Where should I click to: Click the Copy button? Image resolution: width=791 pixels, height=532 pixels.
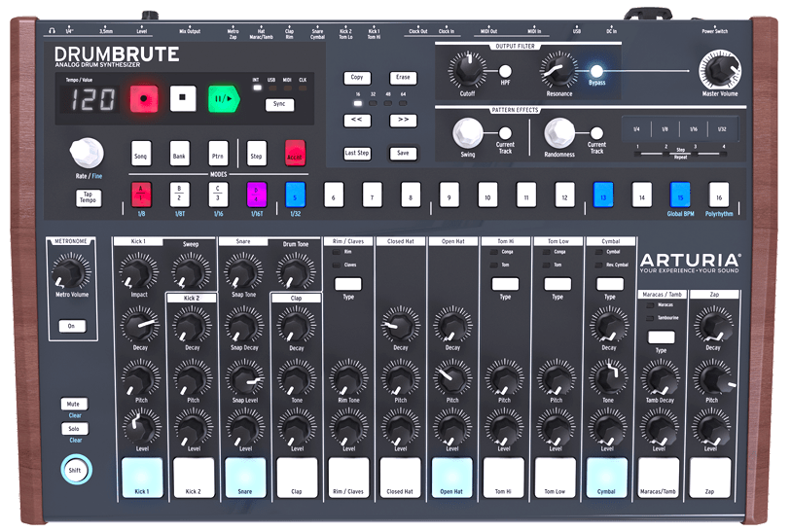[x=357, y=78]
